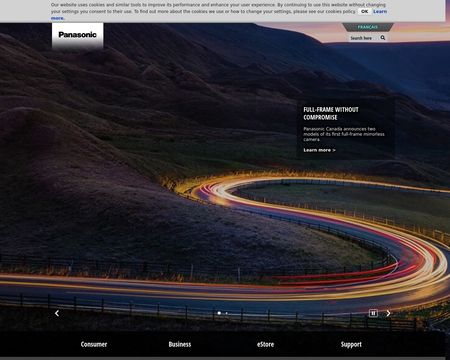450x360 pixels.
Task: Open the eStore menu
Action: click(265, 344)
